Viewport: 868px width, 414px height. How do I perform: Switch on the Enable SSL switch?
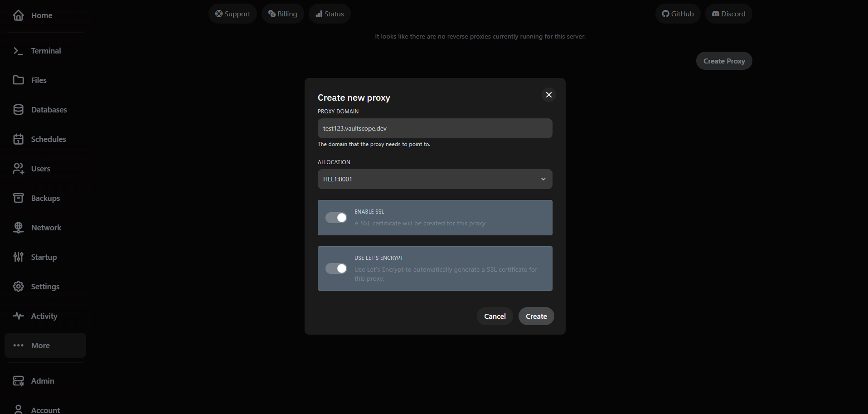coord(336,218)
